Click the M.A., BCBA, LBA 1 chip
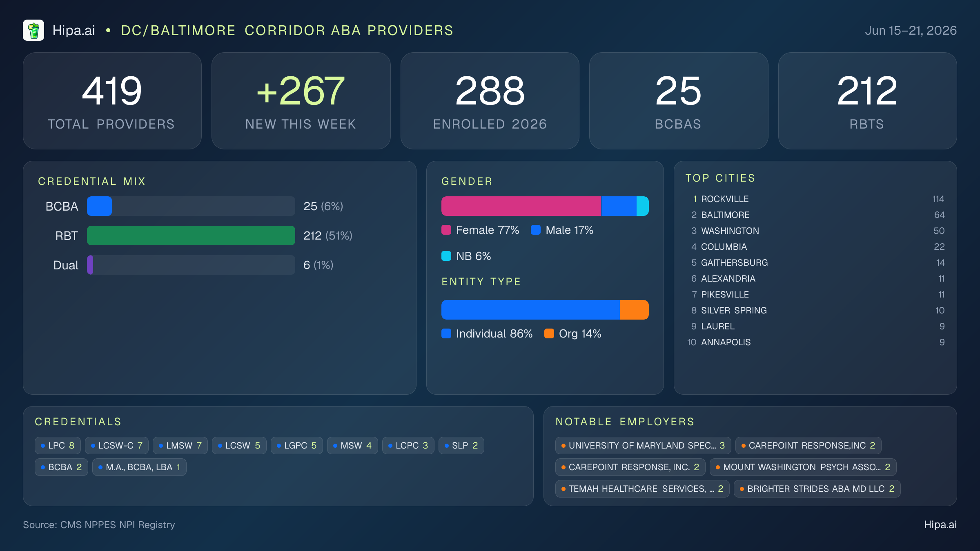This screenshot has height=551, width=980. click(x=139, y=467)
